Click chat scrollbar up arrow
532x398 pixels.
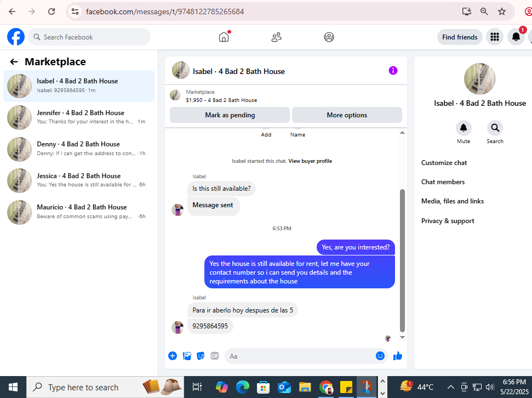(402, 133)
